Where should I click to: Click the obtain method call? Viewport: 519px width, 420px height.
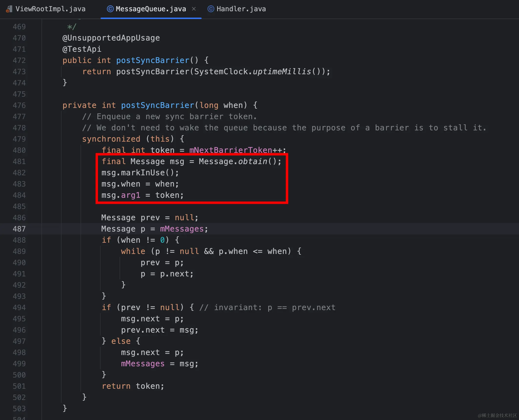[252, 161]
